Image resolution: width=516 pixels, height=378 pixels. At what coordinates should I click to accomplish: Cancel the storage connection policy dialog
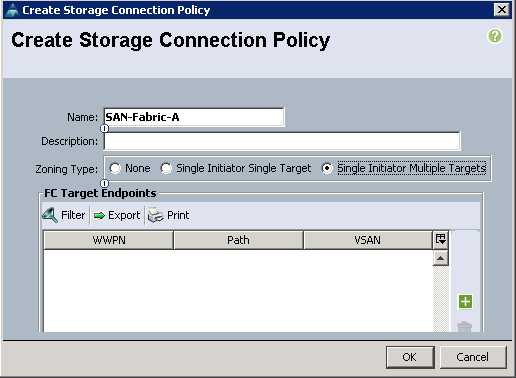[x=473, y=357]
